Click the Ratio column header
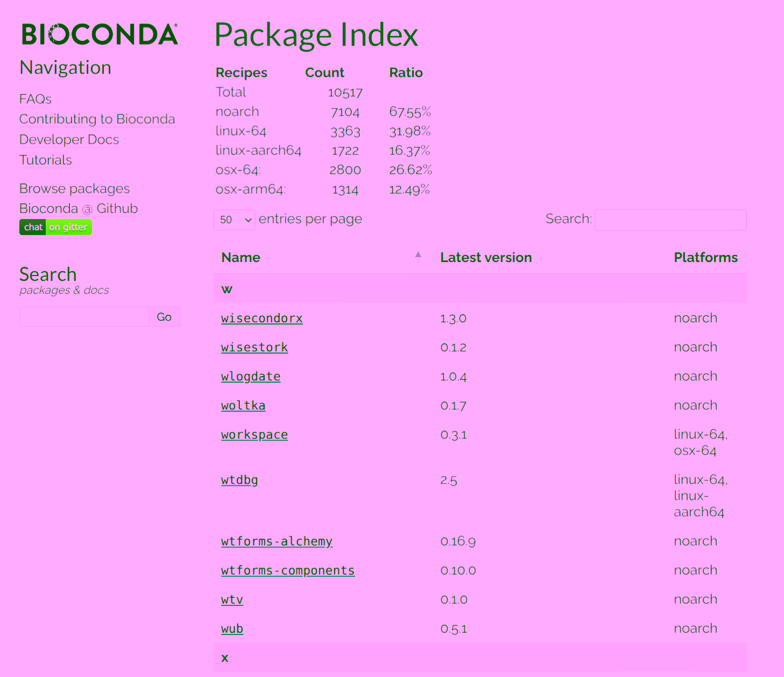Screen dimensions: 784x677 406,73
